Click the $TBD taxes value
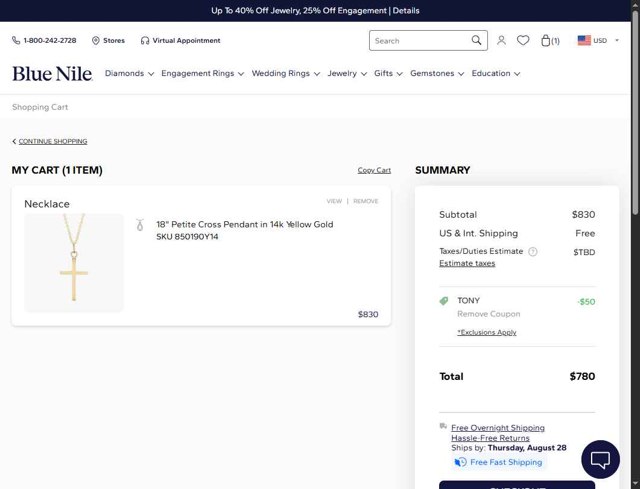Image resolution: width=640 pixels, height=489 pixels. [x=584, y=252]
